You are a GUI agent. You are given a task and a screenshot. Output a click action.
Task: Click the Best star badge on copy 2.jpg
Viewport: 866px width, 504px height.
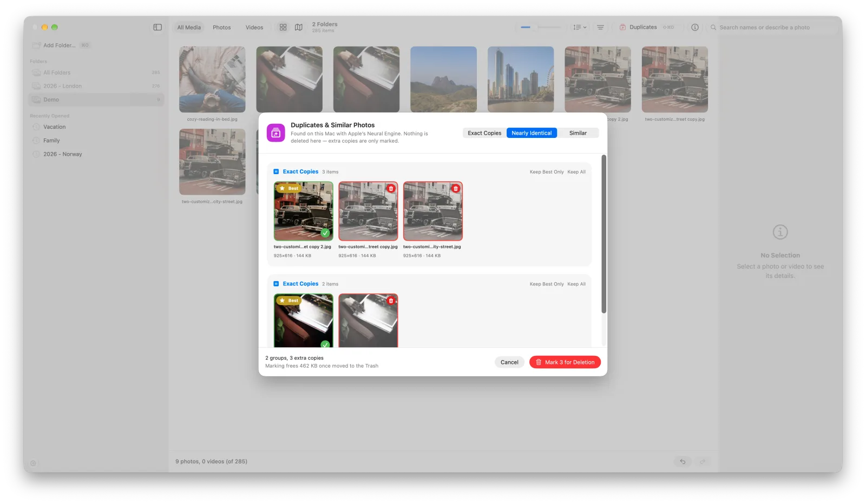[x=288, y=188]
